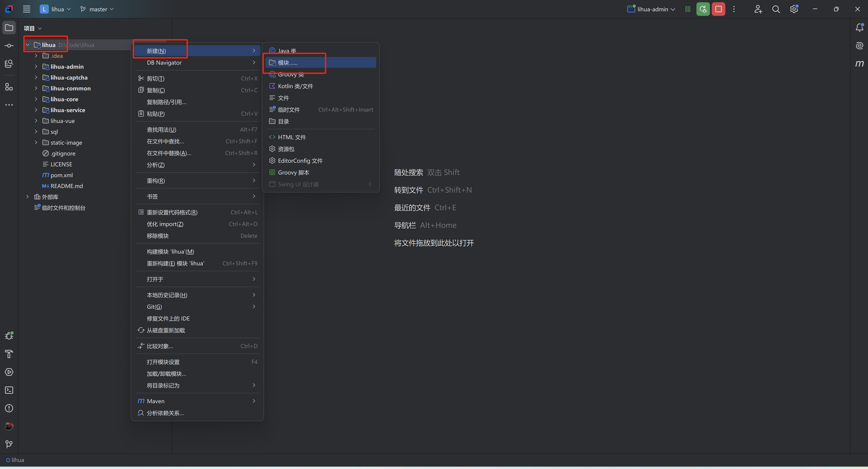Click the Stop run red button
Image resolution: width=868 pixels, height=469 pixels.
tap(718, 9)
